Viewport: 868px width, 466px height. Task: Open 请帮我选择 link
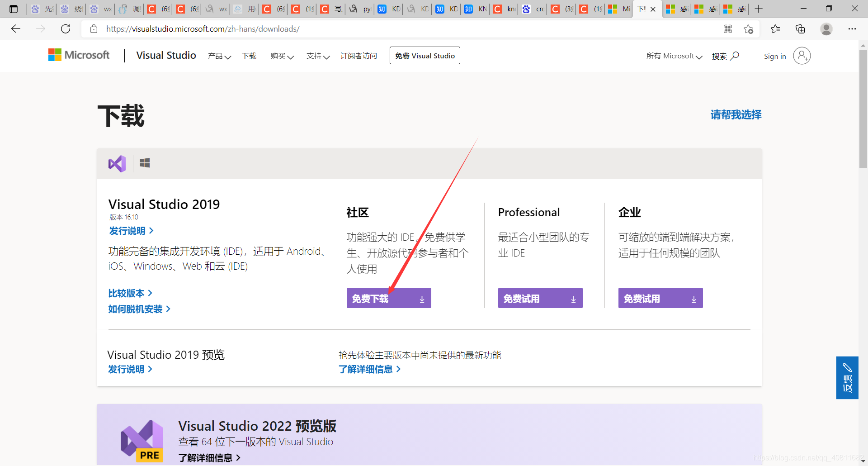pyautogui.click(x=736, y=114)
